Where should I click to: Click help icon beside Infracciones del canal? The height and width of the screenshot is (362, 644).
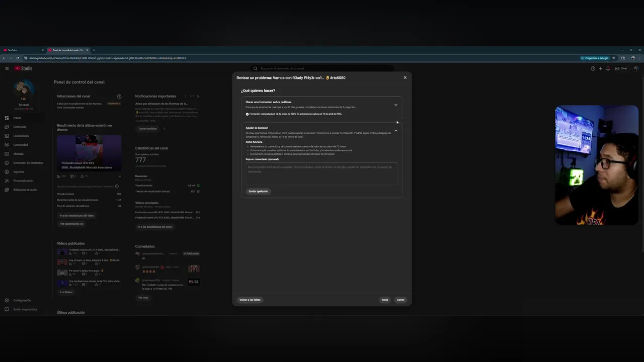point(119,96)
